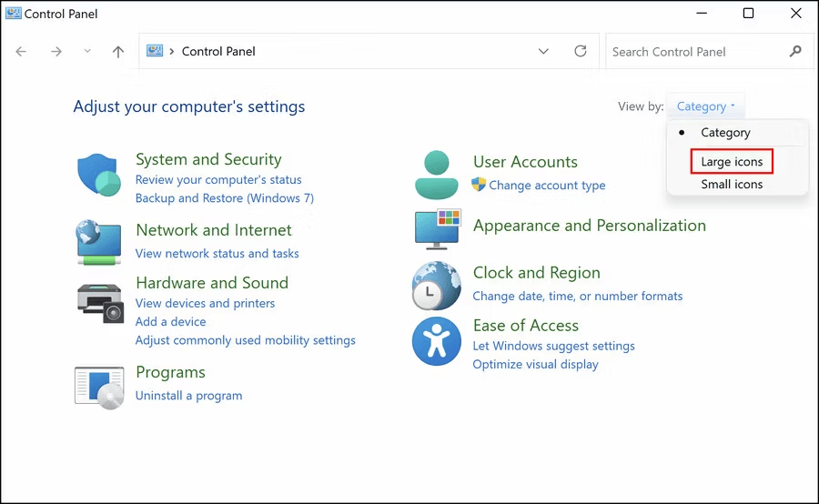This screenshot has width=819, height=504.
Task: Go up one level with up arrow
Action: coord(118,51)
